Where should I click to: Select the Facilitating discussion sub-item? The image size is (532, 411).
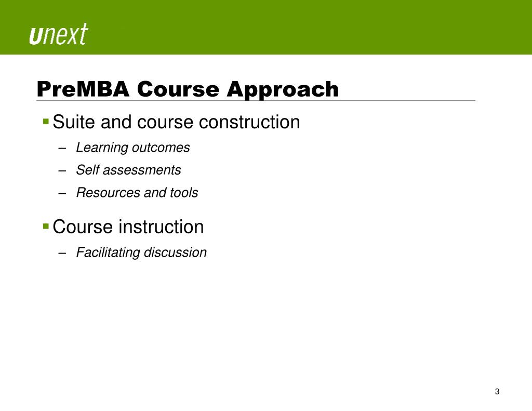point(141,252)
